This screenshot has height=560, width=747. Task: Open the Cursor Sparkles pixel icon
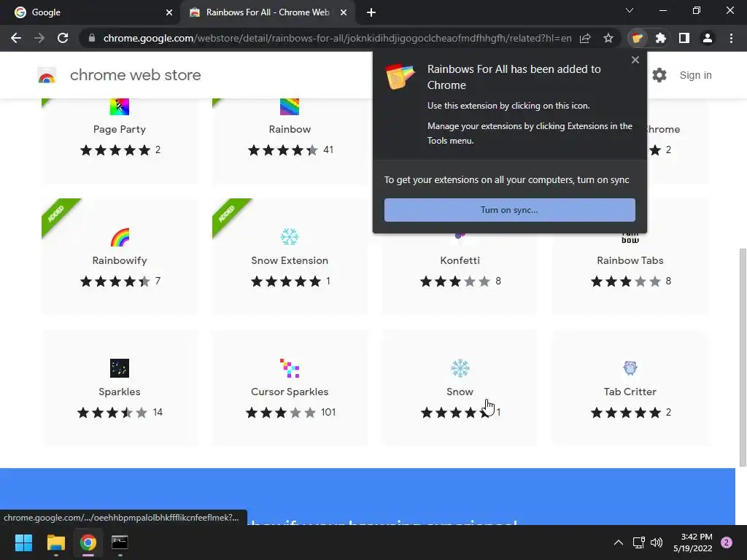click(x=290, y=368)
